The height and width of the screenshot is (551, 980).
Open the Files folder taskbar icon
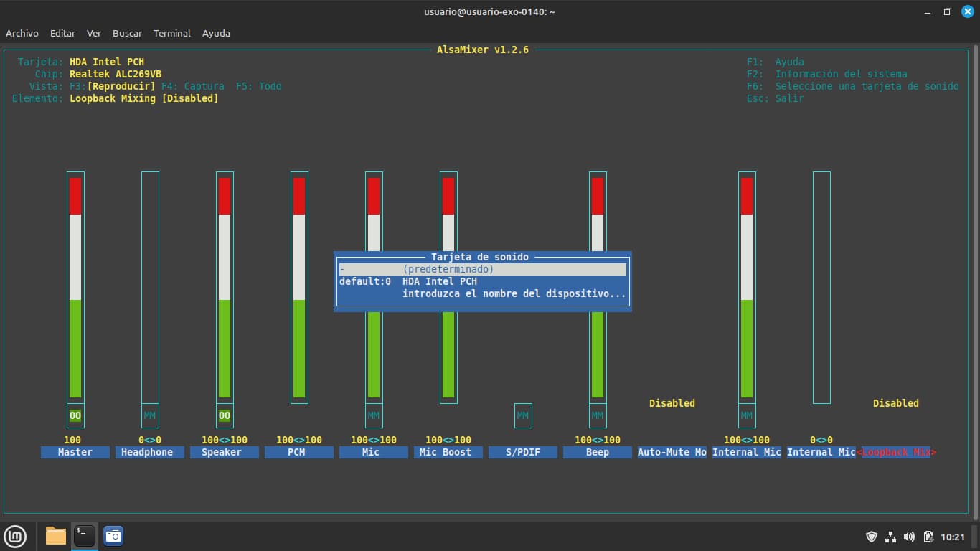tap(55, 536)
